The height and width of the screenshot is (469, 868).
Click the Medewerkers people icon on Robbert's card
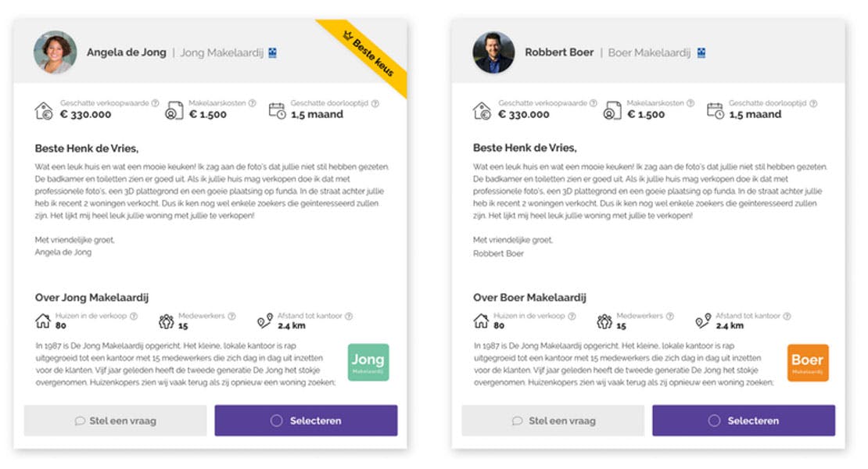603,318
